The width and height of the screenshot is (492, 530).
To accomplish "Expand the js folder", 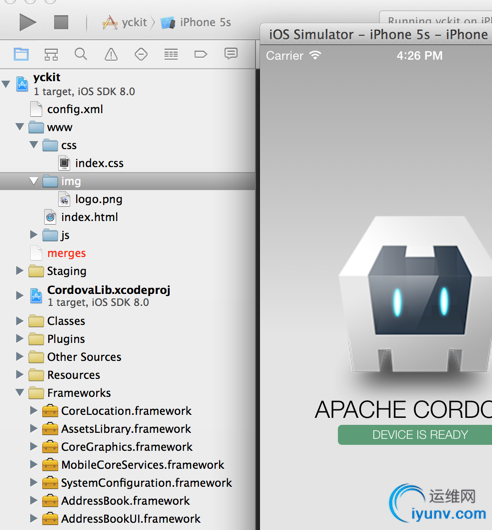I will point(33,234).
